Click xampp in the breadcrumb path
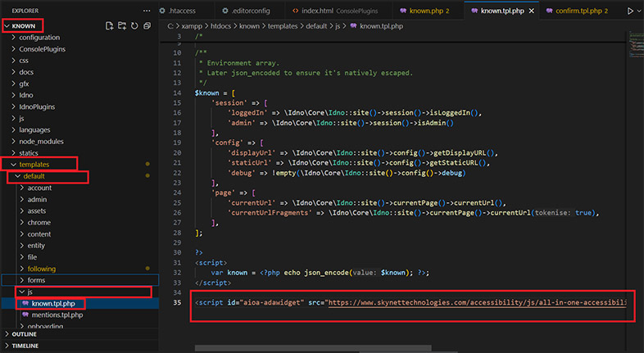 pos(192,26)
